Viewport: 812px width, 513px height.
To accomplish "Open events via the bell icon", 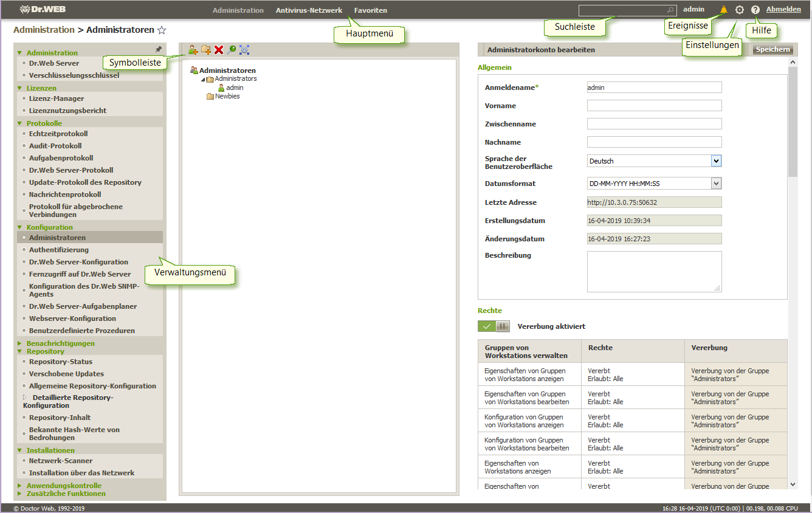I will (723, 10).
